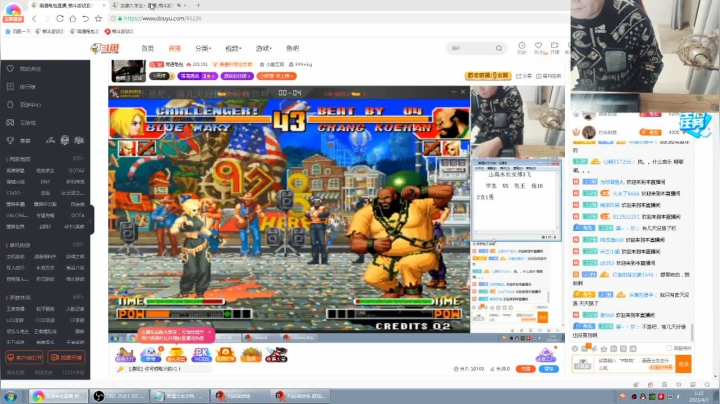Close the pink popup notice over gift bar
720x404 pixels.
tap(210, 331)
